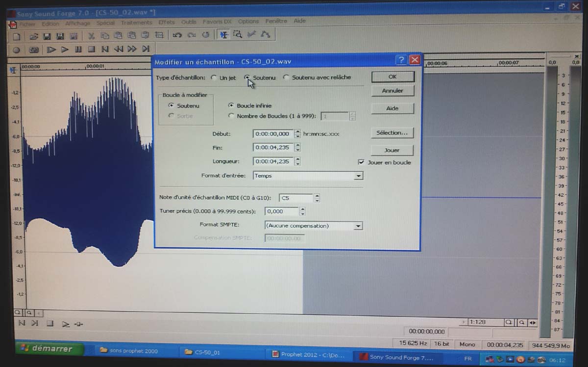Click the Jouer button
Screen dimensions: 588x367
click(x=392, y=150)
